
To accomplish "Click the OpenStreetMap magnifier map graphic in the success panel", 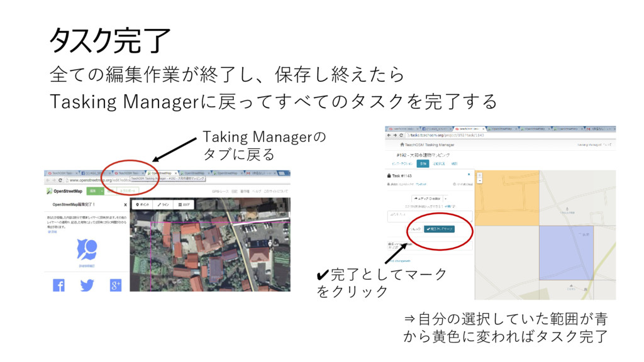I will tap(87, 250).
